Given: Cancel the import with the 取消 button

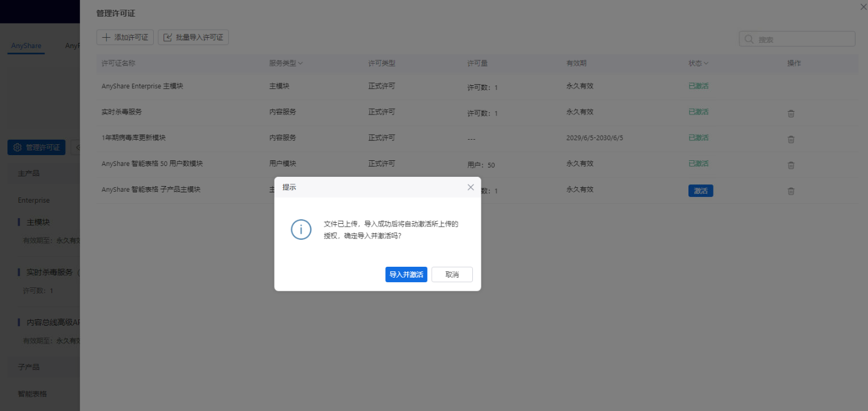Looking at the screenshot, I should pyautogui.click(x=452, y=275).
